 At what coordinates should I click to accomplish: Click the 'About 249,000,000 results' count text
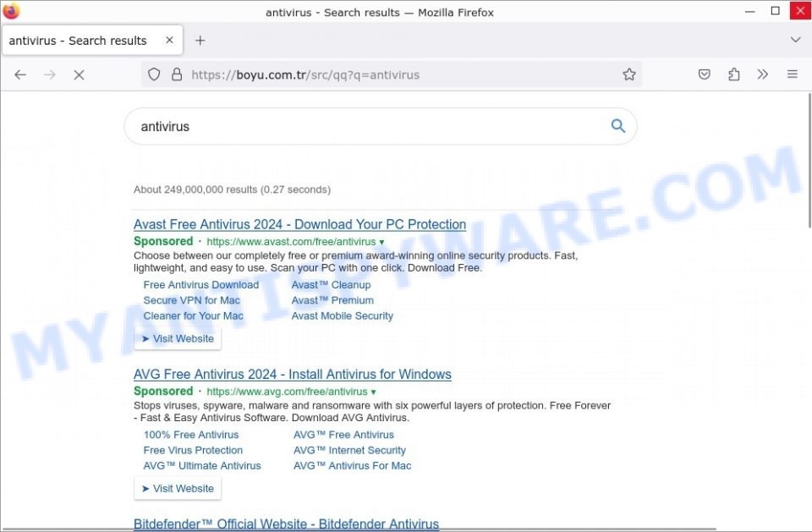point(232,189)
